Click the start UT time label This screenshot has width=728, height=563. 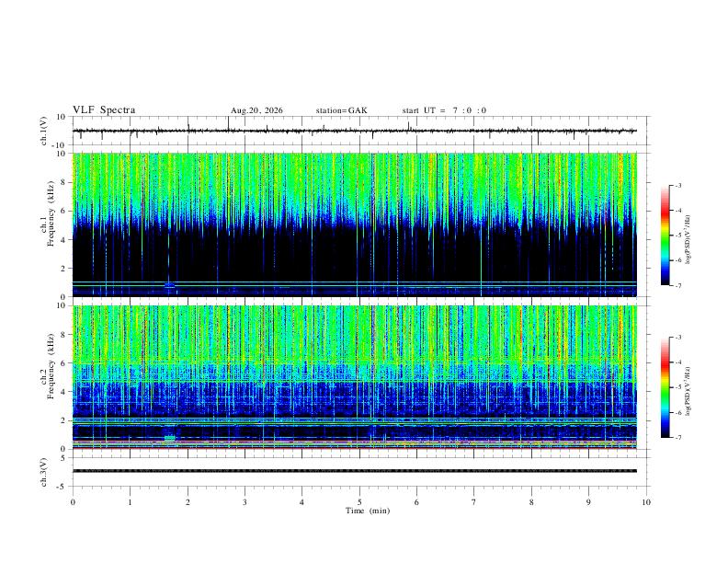click(x=444, y=110)
